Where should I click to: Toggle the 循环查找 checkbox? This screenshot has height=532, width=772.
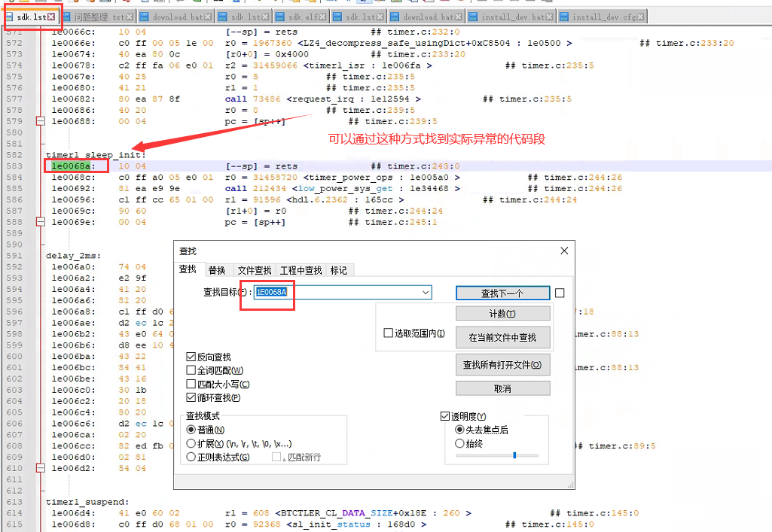pos(191,397)
